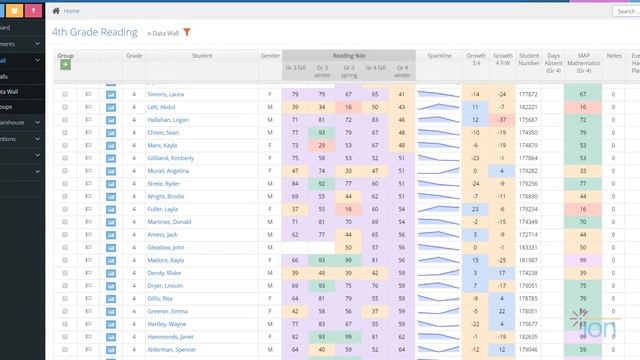The width and height of the screenshot is (640, 360).
Task: Click the Sparkline column header
Action: (439, 56)
